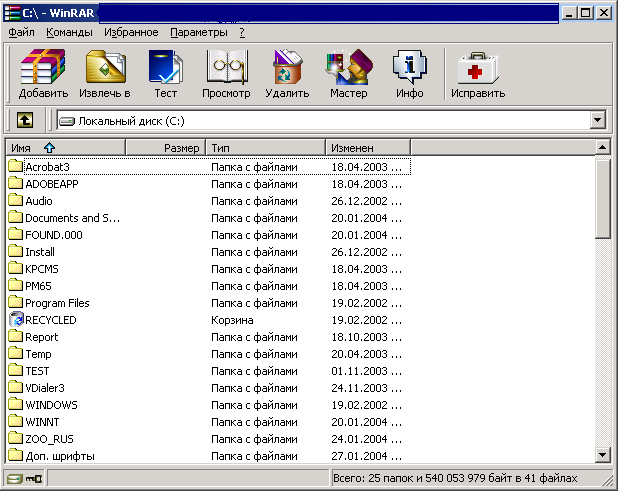Click folder icon beside VDialer3
618x491 pixels.
click(x=15, y=387)
